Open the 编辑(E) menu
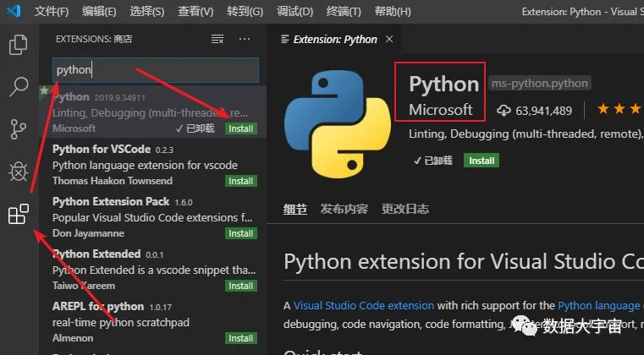Image resolution: width=644 pixels, height=355 pixels. click(99, 11)
